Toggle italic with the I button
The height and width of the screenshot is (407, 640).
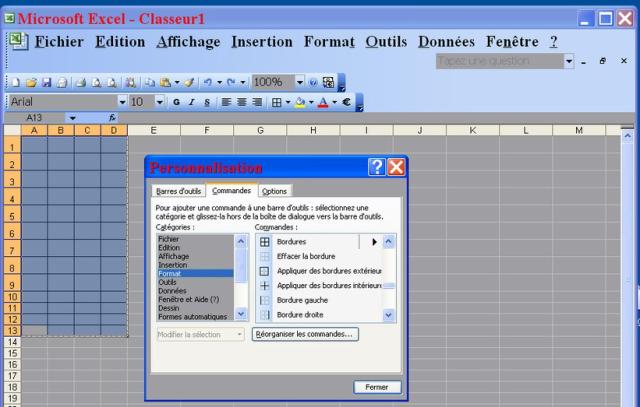pyautogui.click(x=191, y=102)
